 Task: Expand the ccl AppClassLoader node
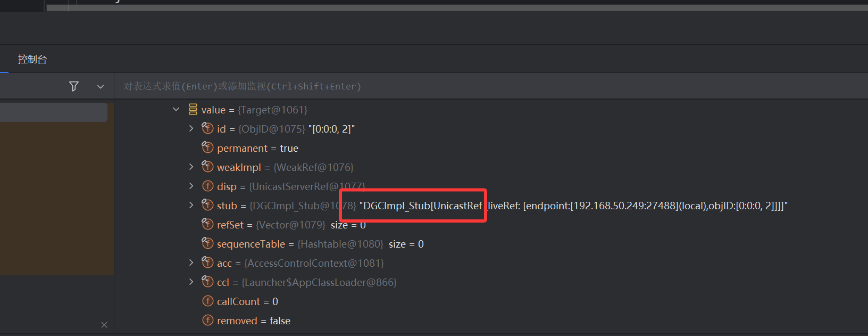[191, 282]
